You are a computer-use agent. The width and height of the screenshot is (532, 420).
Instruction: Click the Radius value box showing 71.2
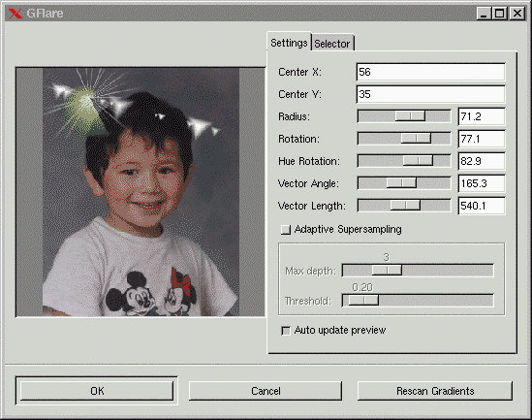pos(481,116)
